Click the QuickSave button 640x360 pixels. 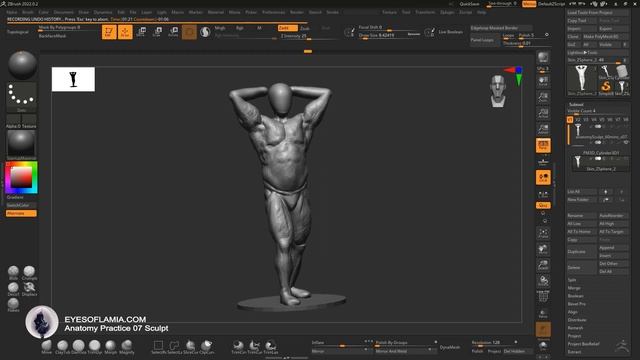click(469, 4)
